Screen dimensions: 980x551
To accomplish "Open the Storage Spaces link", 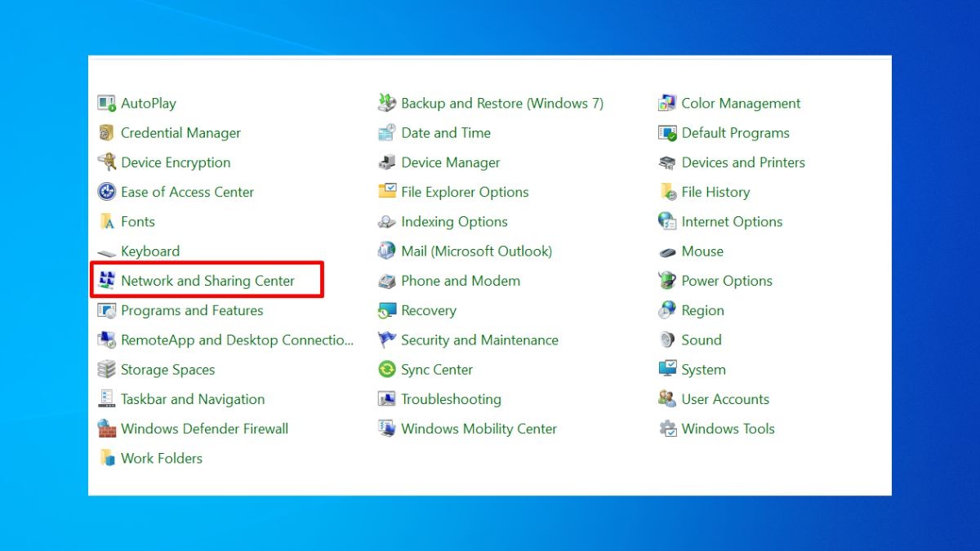I will [x=168, y=370].
